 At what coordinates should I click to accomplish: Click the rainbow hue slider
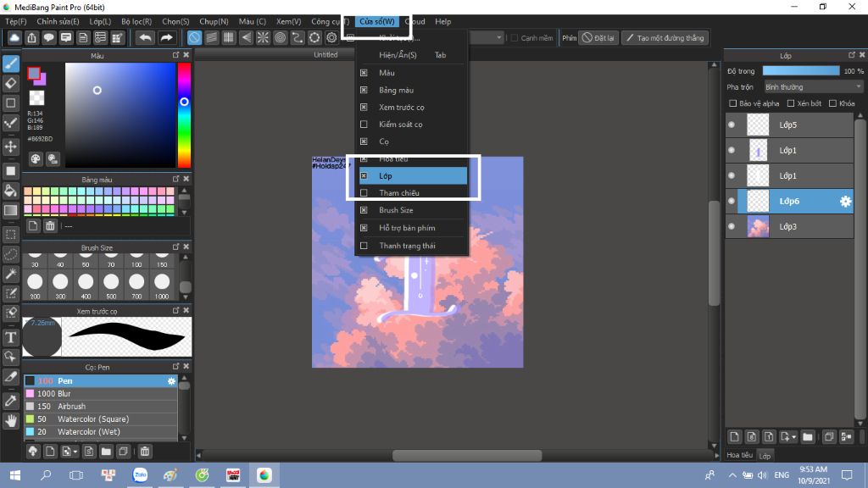(x=184, y=115)
